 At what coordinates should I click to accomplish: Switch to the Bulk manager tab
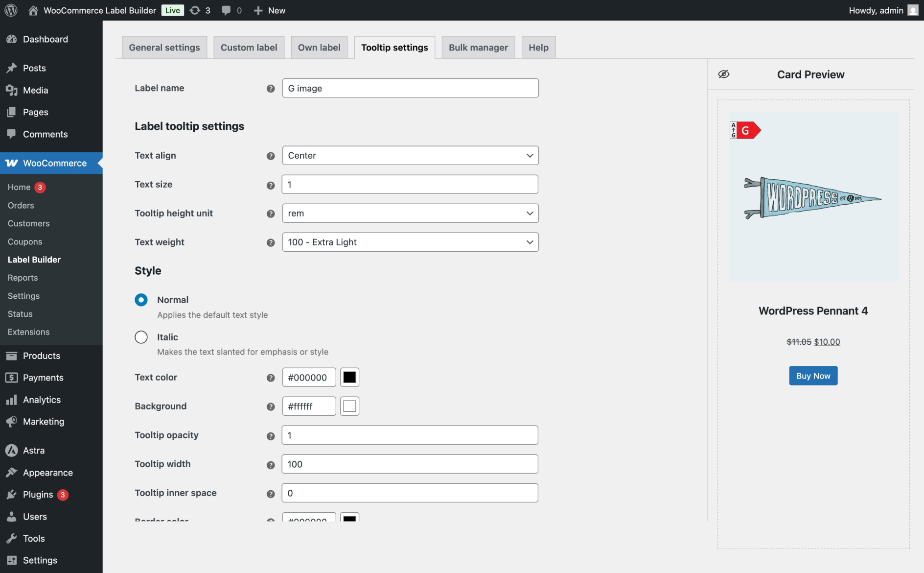click(x=478, y=47)
